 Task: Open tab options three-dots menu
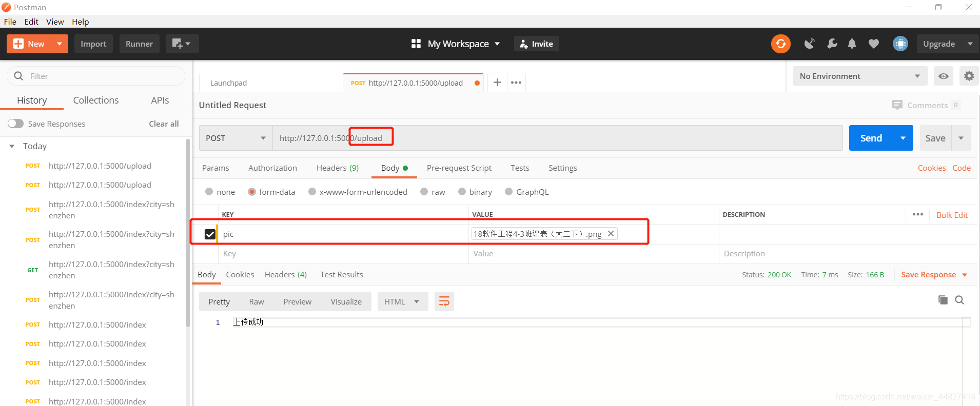(516, 82)
